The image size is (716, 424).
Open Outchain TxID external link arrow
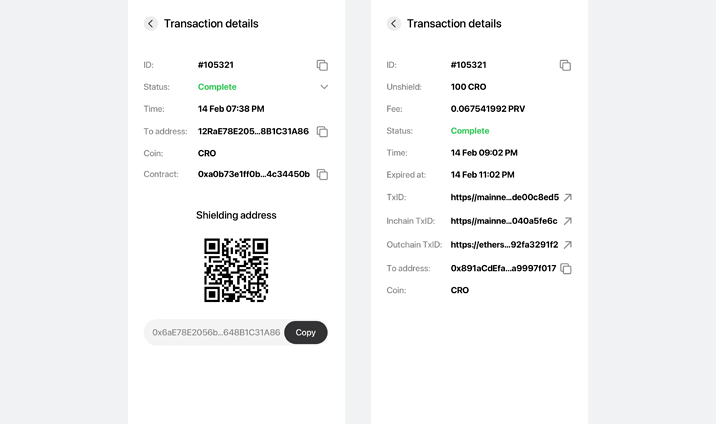tap(568, 245)
